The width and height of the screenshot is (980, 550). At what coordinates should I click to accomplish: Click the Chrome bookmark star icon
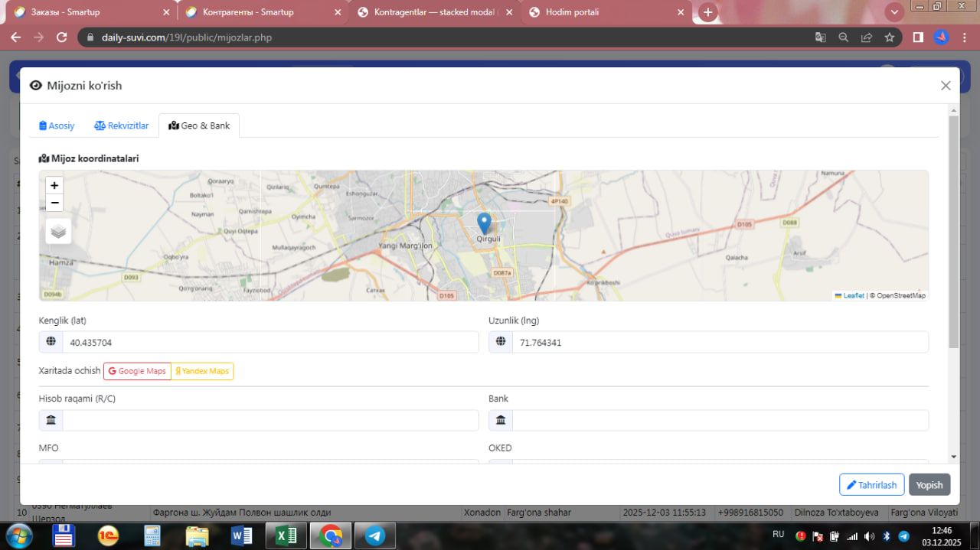coord(890,37)
